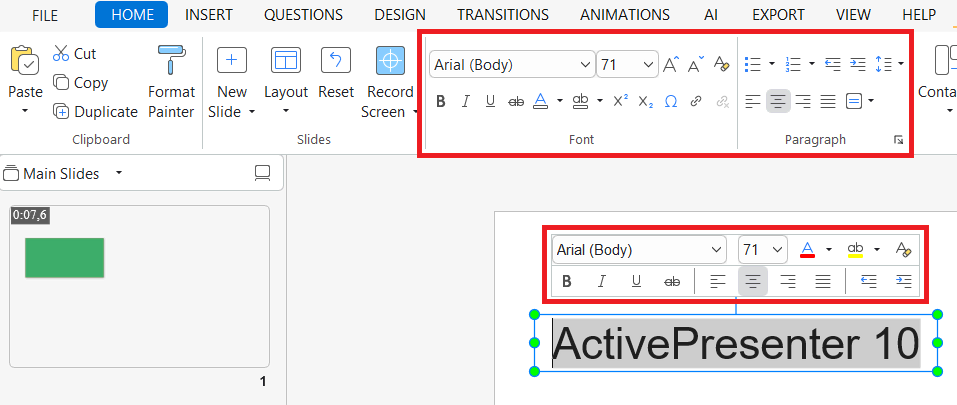Select slide 1 thumbnail in the slides panel
The width and height of the screenshot is (957, 405).
point(139,286)
